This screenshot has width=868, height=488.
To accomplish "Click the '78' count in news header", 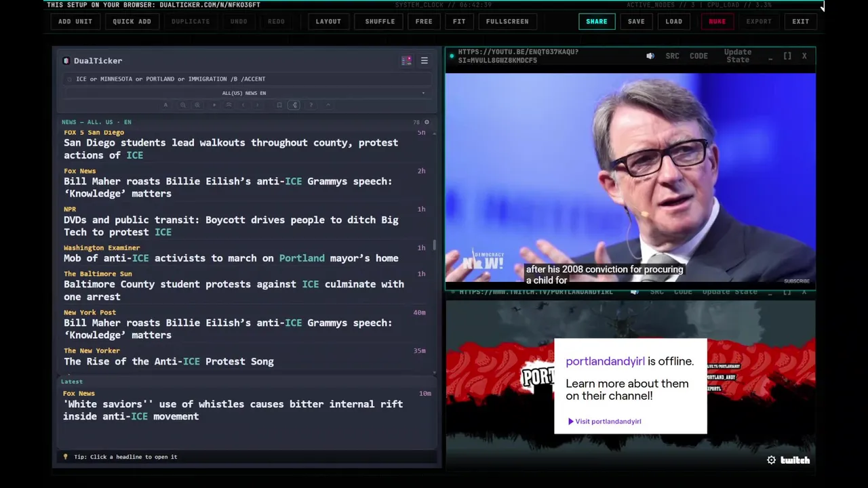I will click(416, 122).
